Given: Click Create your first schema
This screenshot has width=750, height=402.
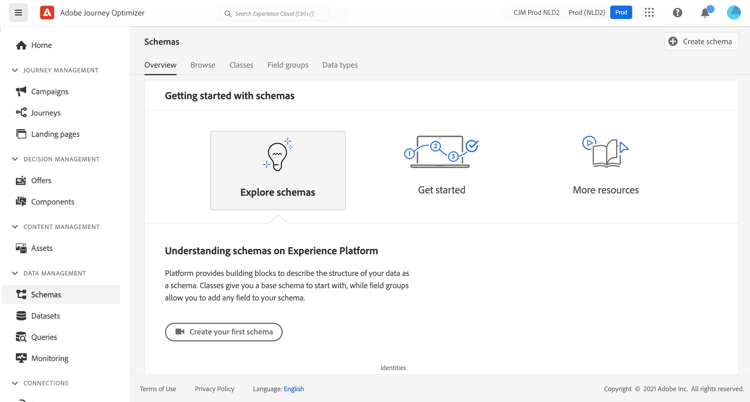Looking at the screenshot, I should (224, 332).
